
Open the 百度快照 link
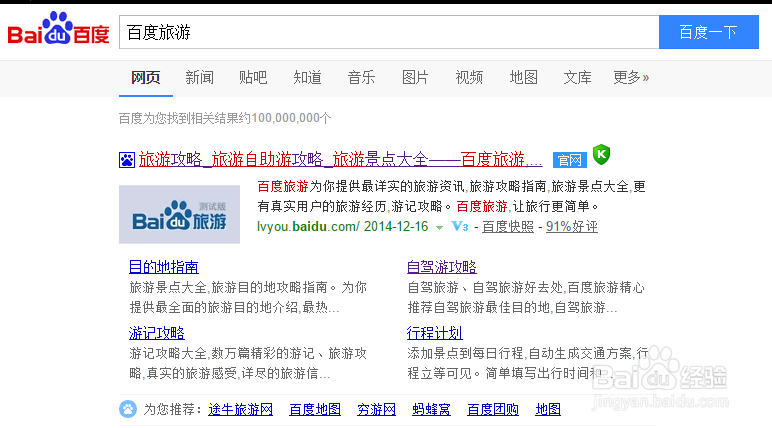click(x=508, y=227)
